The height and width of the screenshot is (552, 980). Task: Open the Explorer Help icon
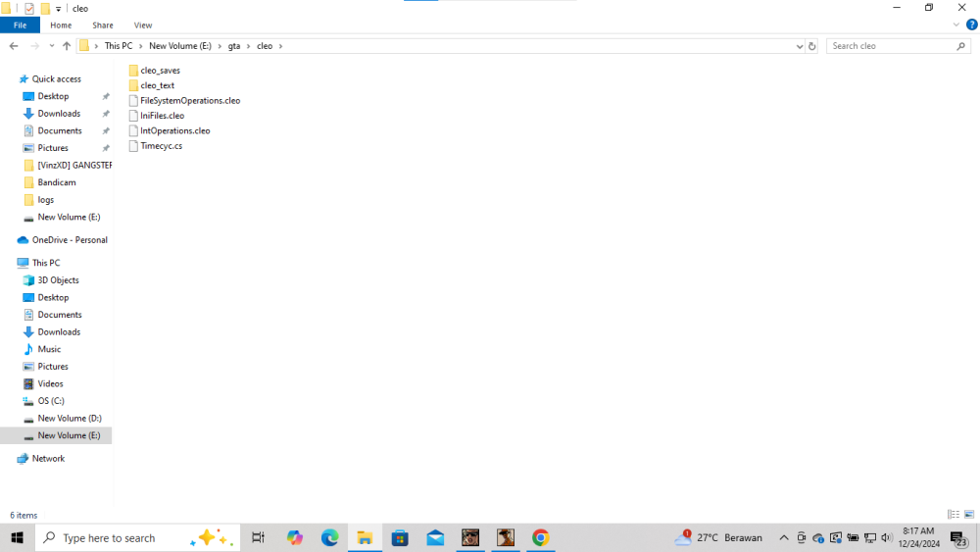pyautogui.click(x=971, y=25)
